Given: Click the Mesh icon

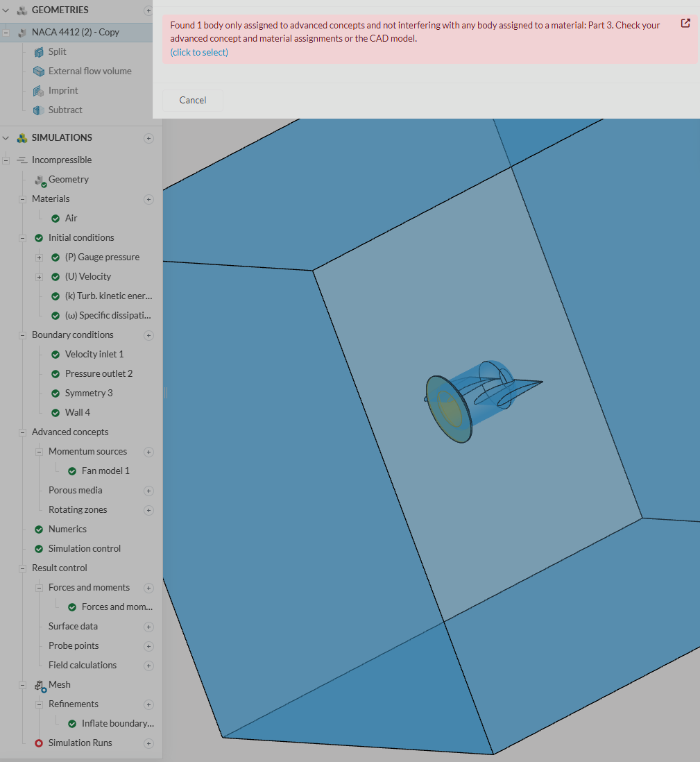Looking at the screenshot, I should [x=40, y=686].
